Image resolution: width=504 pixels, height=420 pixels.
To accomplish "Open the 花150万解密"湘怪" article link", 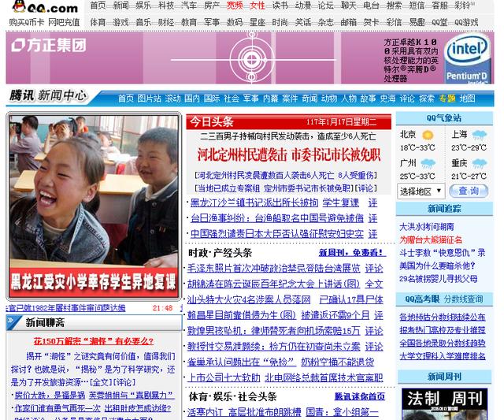I will [x=93, y=341].
